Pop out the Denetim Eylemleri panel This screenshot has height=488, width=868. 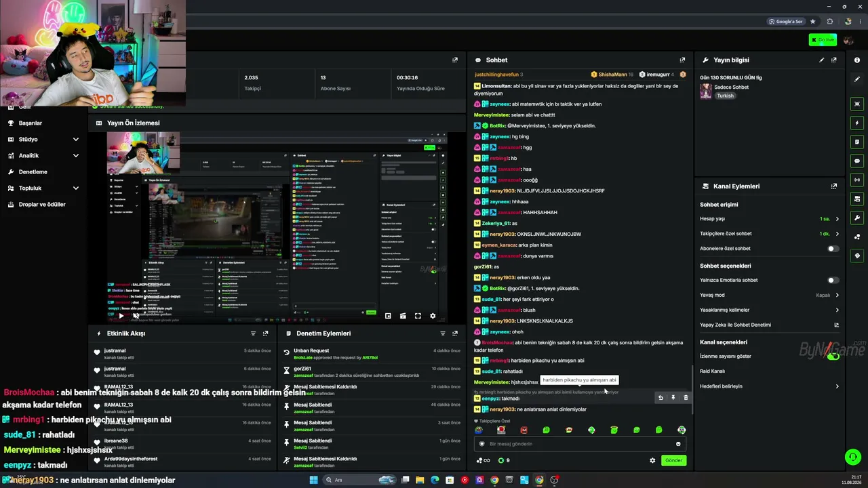(x=455, y=333)
